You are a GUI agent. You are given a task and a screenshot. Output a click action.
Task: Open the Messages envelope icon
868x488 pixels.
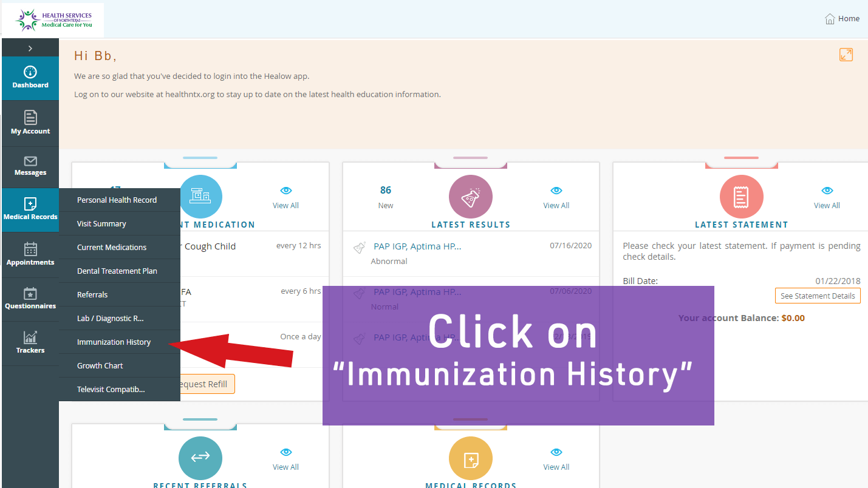(x=30, y=161)
